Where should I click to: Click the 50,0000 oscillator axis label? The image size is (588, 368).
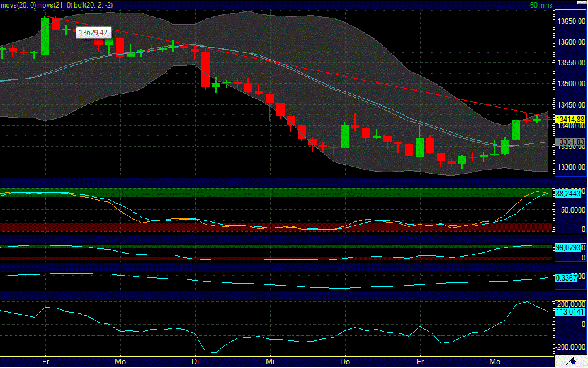[573, 210]
